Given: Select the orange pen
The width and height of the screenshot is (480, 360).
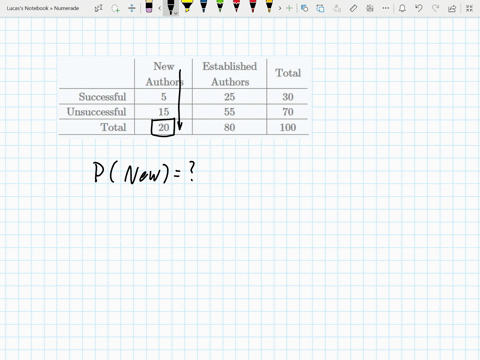Looking at the screenshot, I should [x=269, y=7].
